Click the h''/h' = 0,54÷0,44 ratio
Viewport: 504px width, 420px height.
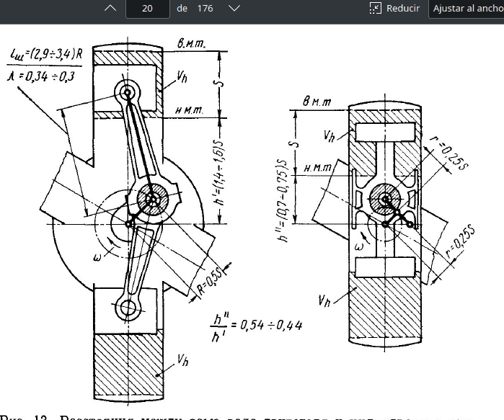[255, 324]
